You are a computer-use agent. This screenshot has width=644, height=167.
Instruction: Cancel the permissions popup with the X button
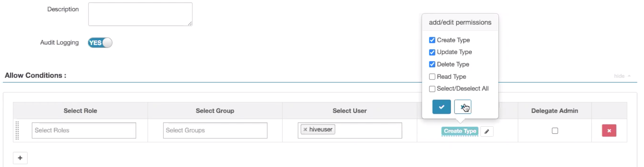pos(463,107)
